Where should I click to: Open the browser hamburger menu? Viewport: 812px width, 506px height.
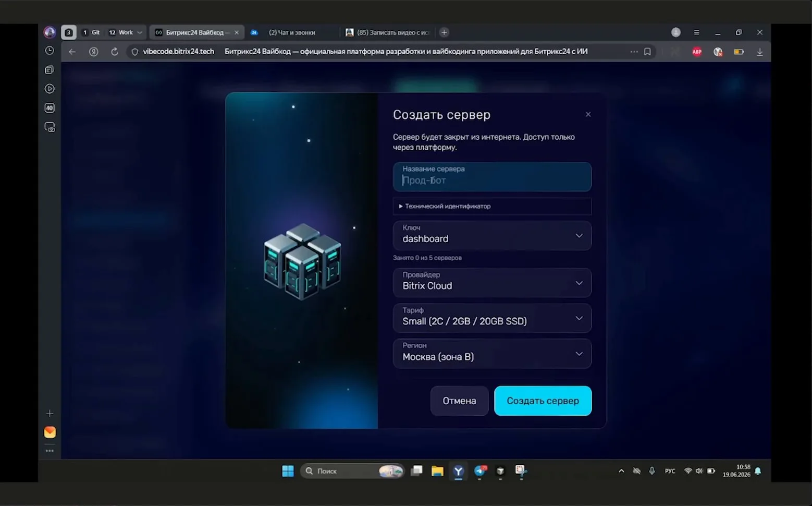click(696, 32)
